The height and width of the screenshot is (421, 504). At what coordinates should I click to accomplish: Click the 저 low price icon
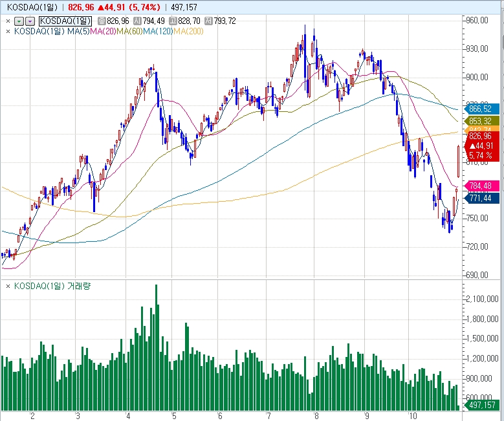click(x=208, y=21)
